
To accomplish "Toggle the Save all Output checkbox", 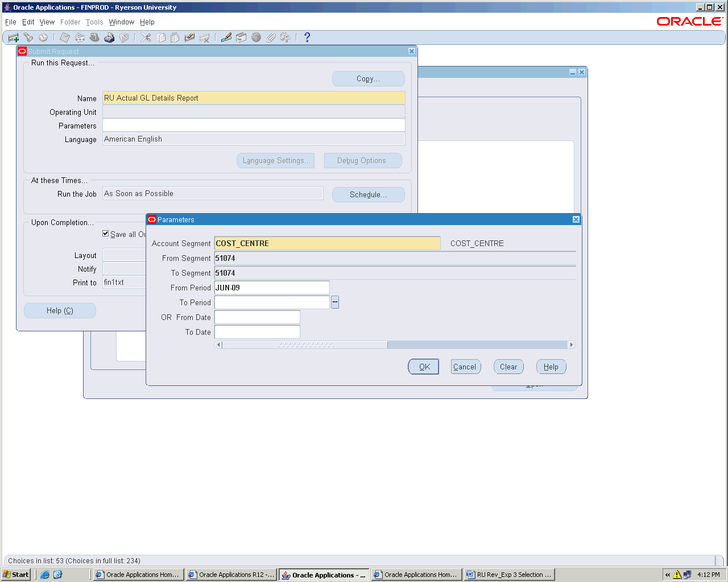I will tap(106, 234).
